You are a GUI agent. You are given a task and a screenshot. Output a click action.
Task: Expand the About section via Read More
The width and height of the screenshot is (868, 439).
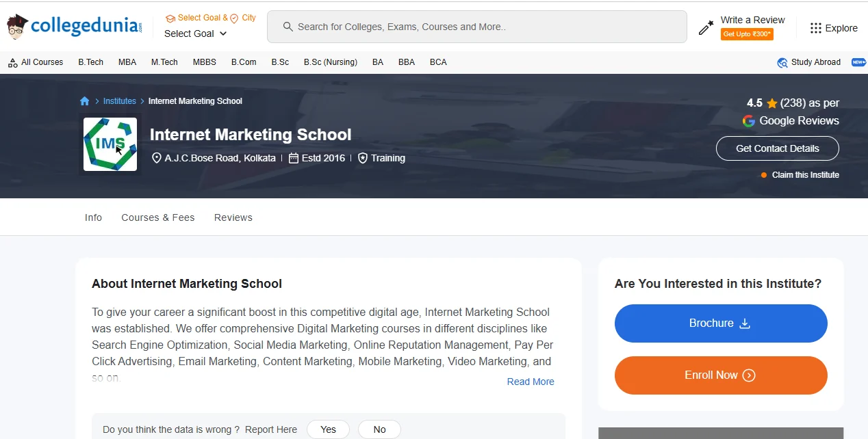pyautogui.click(x=531, y=382)
